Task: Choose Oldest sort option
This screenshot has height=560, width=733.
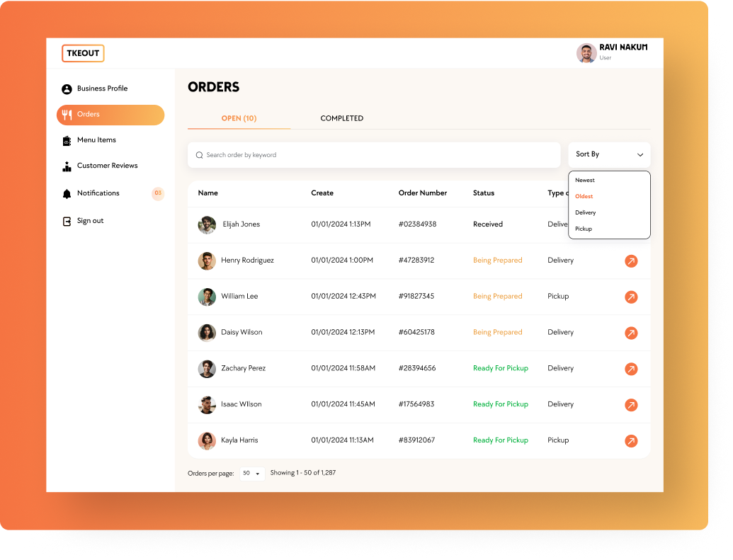Action: [x=584, y=196]
